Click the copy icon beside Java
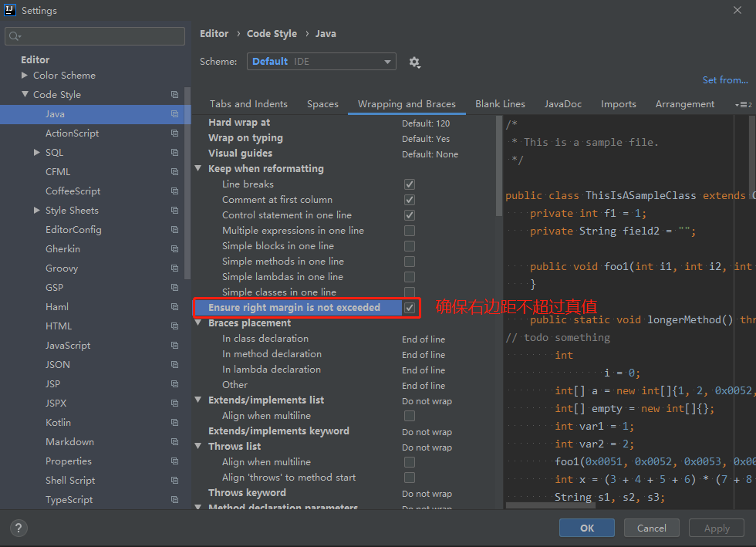Viewport: 756px width, 547px height. click(174, 114)
